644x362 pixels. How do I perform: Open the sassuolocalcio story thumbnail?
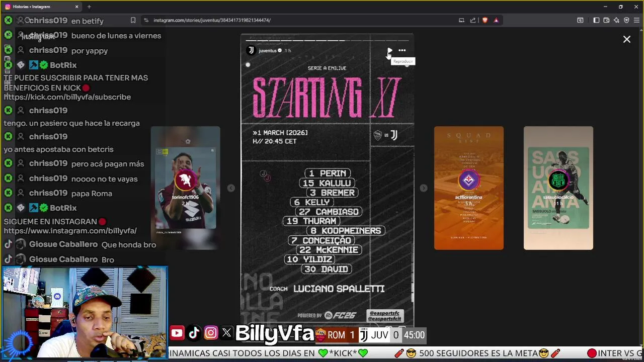click(x=558, y=188)
